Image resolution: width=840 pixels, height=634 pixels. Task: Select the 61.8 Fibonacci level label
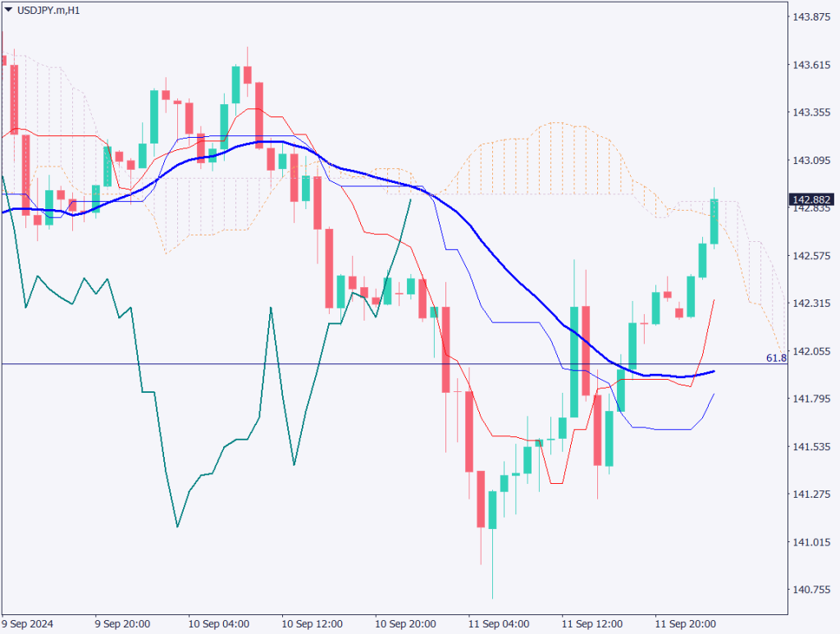click(x=775, y=358)
